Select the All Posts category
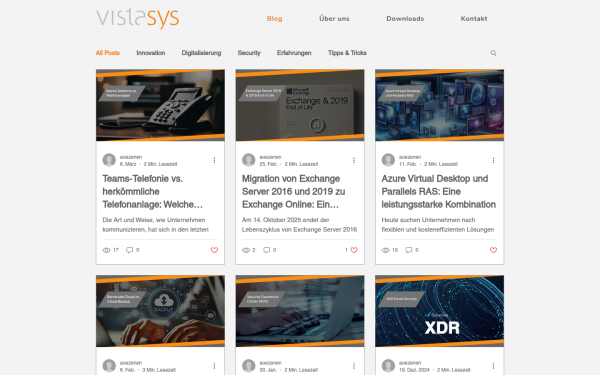 [x=108, y=53]
